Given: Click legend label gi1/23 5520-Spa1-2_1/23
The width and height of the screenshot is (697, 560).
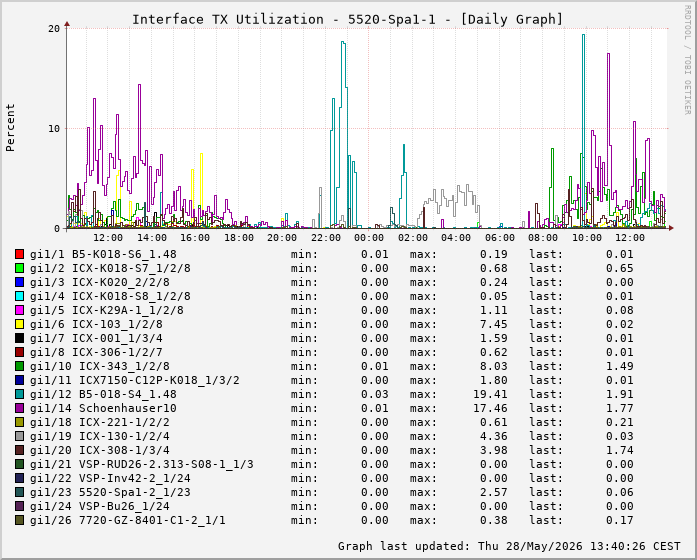Looking at the screenshot, I should (x=110, y=492).
